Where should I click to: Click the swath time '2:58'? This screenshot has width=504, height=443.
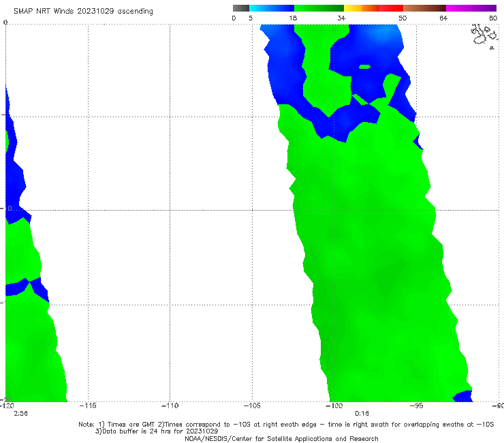click(x=20, y=414)
